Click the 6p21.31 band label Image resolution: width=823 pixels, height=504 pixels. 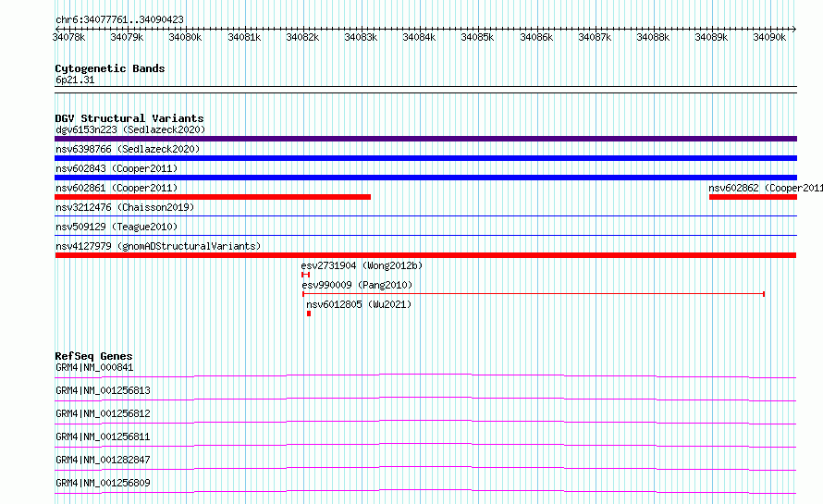pyautogui.click(x=75, y=80)
